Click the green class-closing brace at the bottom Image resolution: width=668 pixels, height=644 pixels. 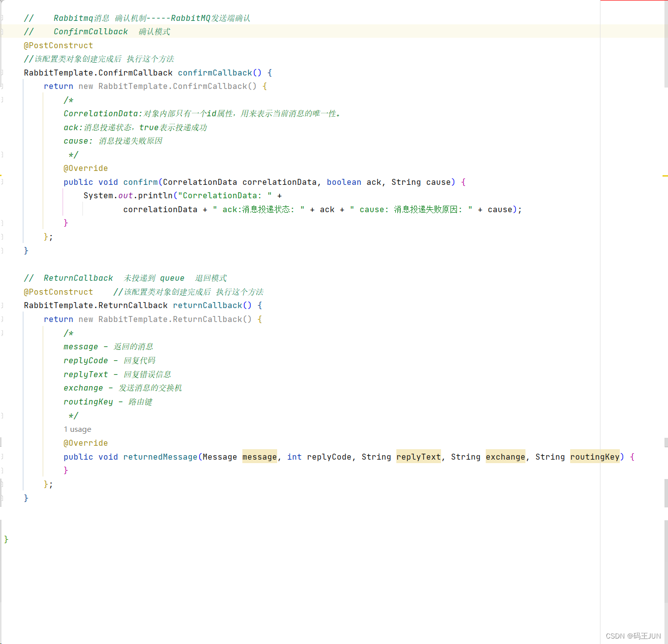click(x=6, y=539)
